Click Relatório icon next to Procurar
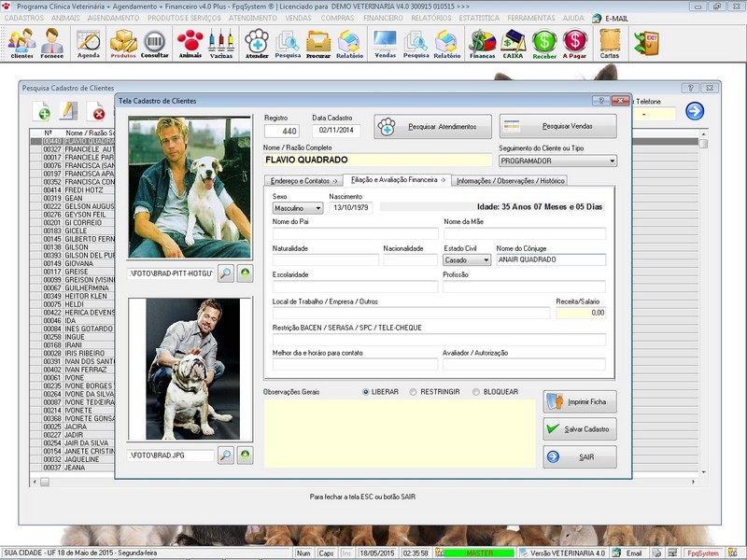 pos(349,43)
